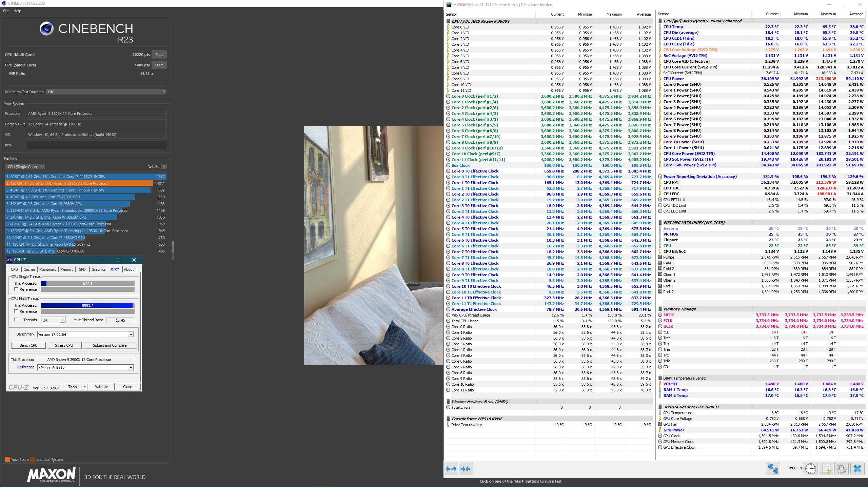Click the CPU-Z logo icon in title bar
Screen dimensions: 868x488
[9, 260]
